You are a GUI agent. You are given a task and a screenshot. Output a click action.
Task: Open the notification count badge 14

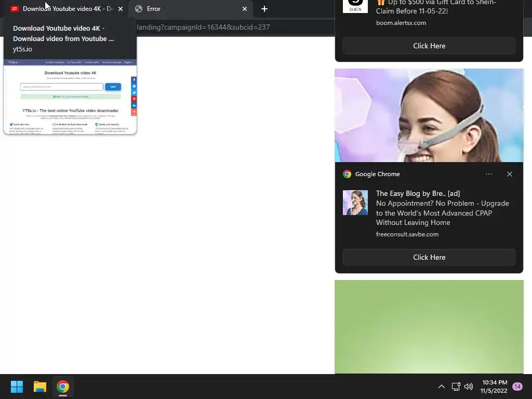[x=517, y=387]
